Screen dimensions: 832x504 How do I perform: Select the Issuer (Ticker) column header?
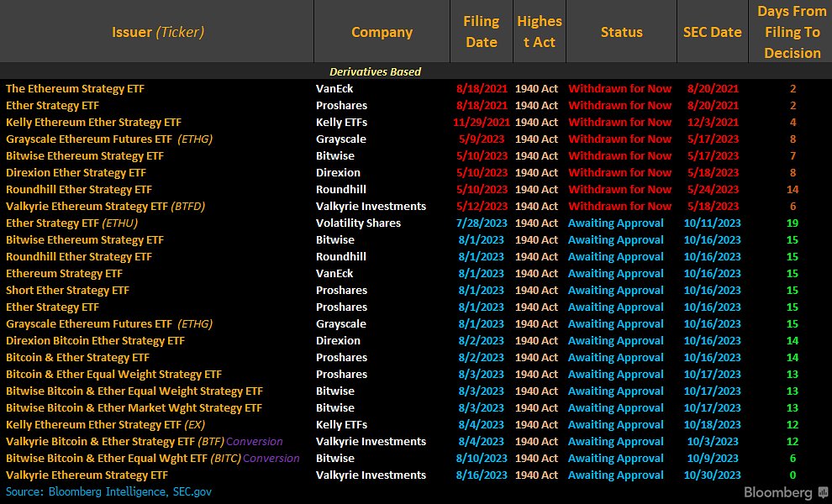158,32
